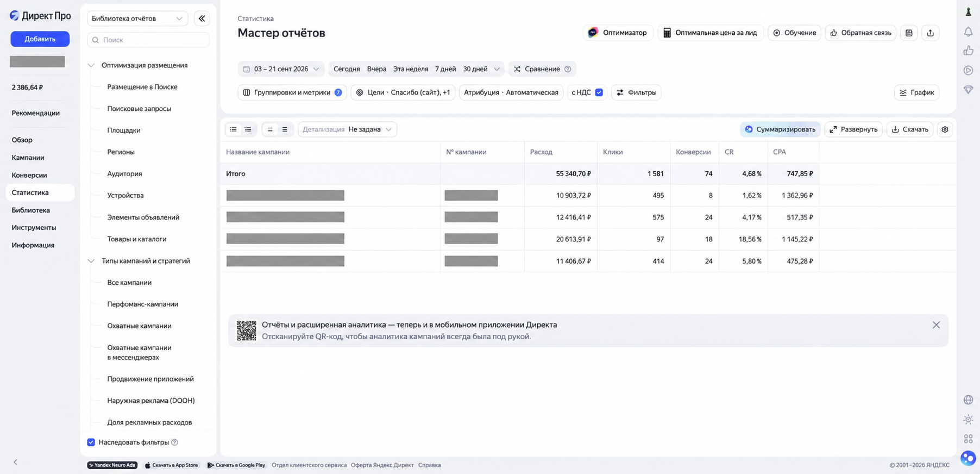The image size is (980, 474).
Task: Click the Суммаризировать button
Action: [780, 129]
